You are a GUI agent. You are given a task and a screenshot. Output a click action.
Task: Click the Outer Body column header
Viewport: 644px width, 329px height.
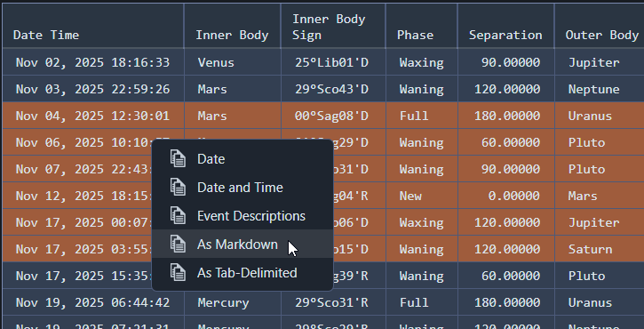click(x=600, y=26)
